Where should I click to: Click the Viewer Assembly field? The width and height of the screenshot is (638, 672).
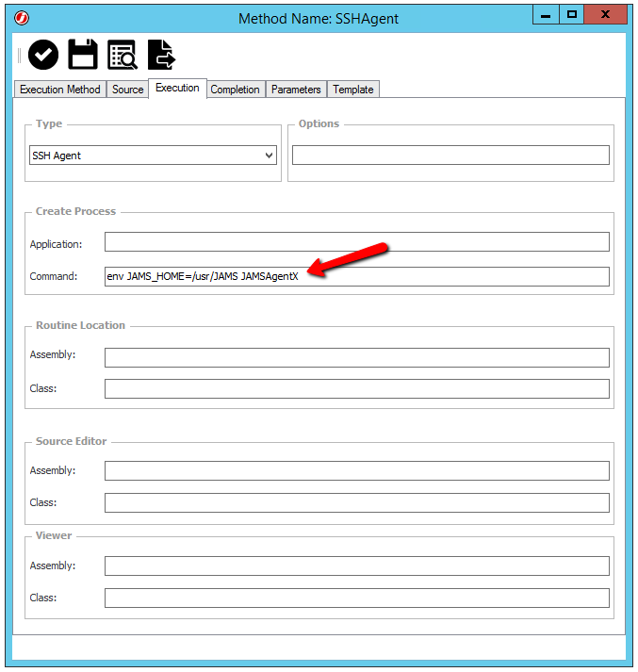point(357,566)
